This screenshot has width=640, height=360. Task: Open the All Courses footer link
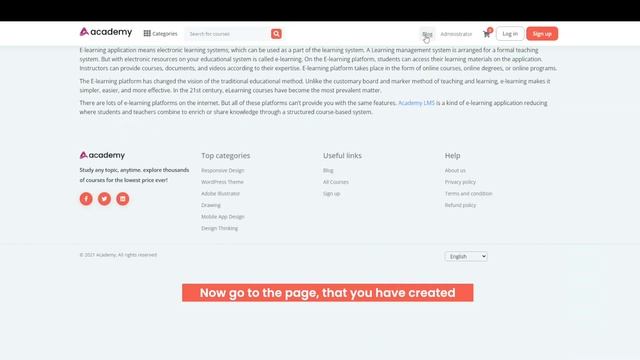click(336, 182)
